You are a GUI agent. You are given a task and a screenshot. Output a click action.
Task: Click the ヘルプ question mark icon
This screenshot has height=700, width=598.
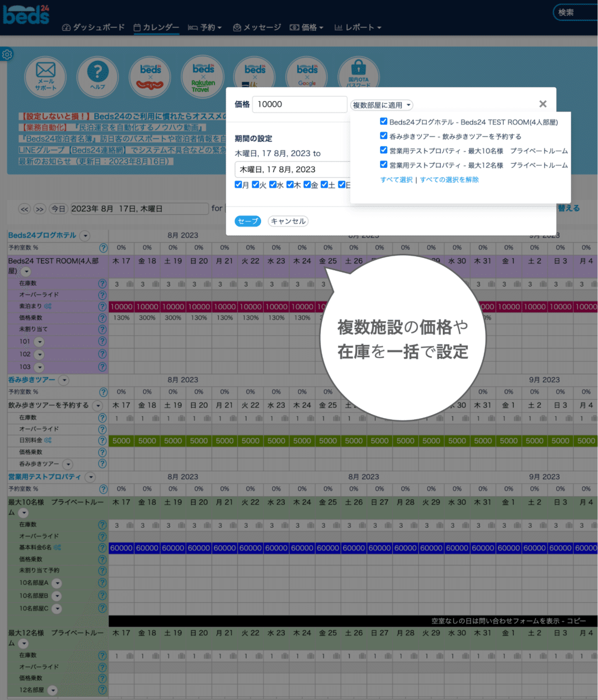point(97,77)
